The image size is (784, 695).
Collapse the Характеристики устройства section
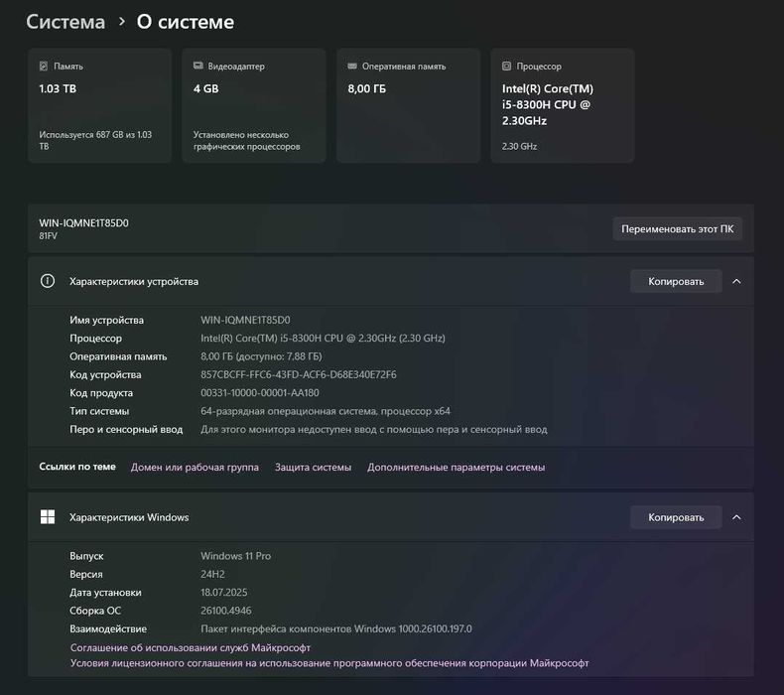point(736,281)
